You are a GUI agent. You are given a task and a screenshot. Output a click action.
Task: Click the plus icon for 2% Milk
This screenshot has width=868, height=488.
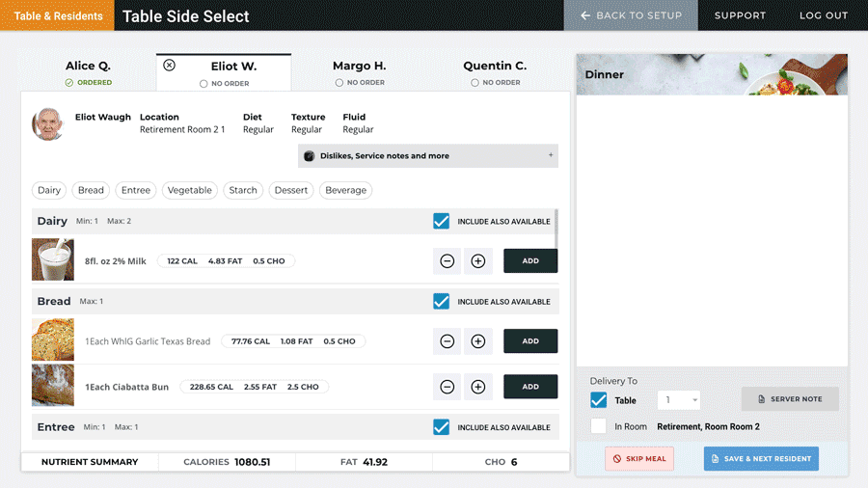[x=477, y=260]
